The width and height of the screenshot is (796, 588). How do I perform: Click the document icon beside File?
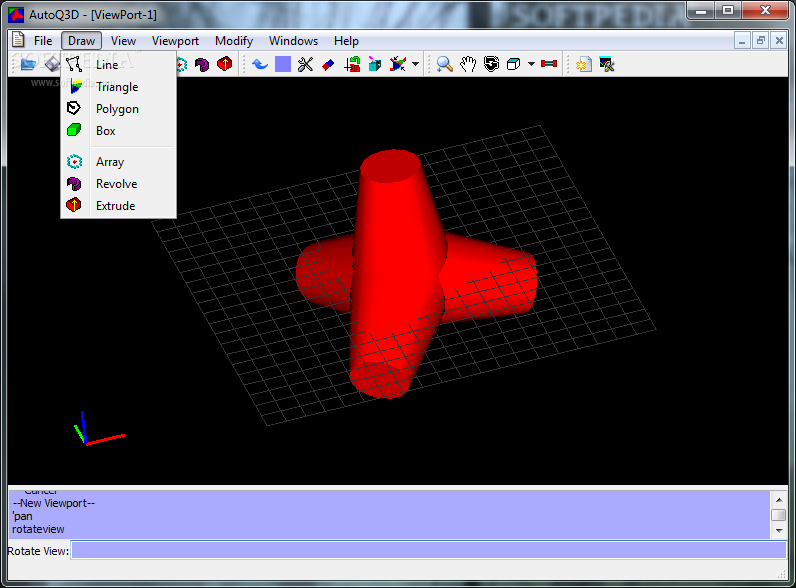click(18, 40)
